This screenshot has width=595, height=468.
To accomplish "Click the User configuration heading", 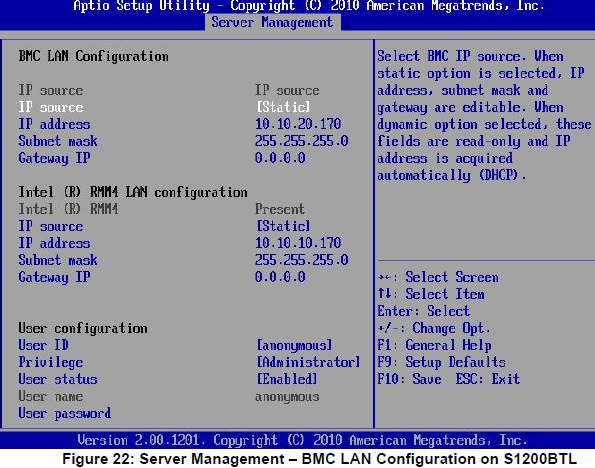I will [x=83, y=328].
